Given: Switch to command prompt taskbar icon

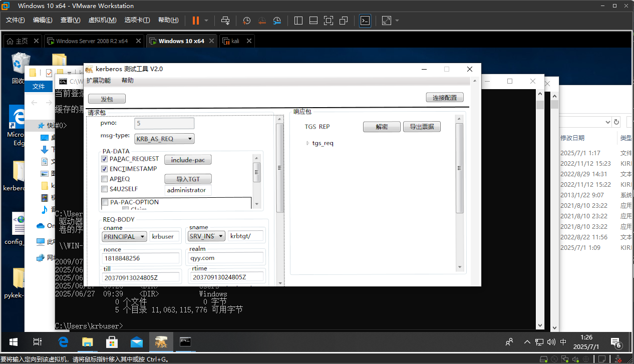Looking at the screenshot, I should 186,342.
